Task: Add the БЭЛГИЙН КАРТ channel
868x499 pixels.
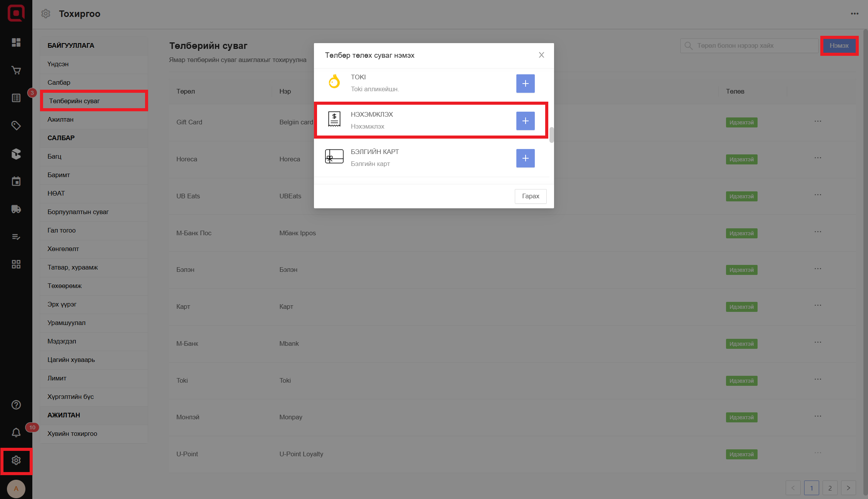Action: (525, 158)
